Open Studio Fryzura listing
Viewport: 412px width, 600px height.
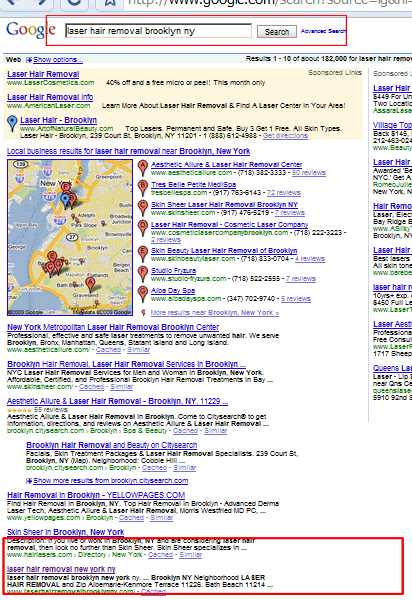(173, 271)
